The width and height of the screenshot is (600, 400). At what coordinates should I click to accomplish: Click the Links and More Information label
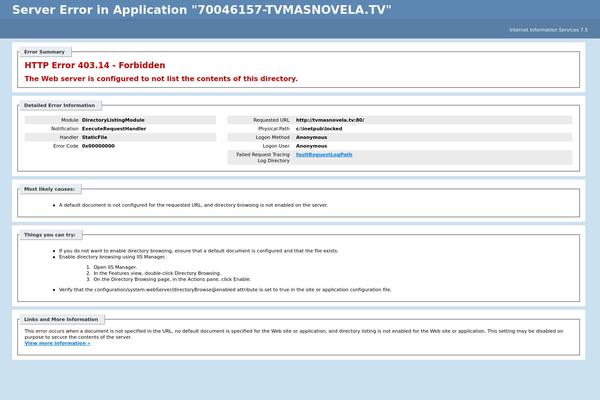point(61,319)
